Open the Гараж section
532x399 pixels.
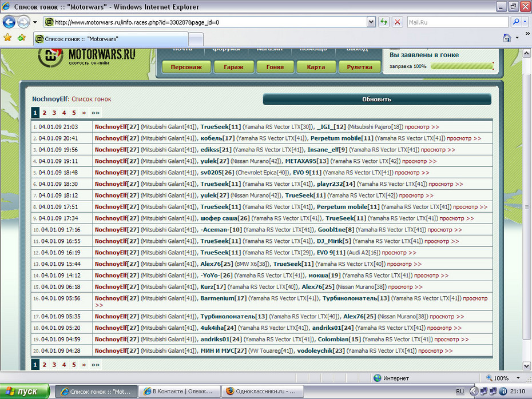point(233,67)
